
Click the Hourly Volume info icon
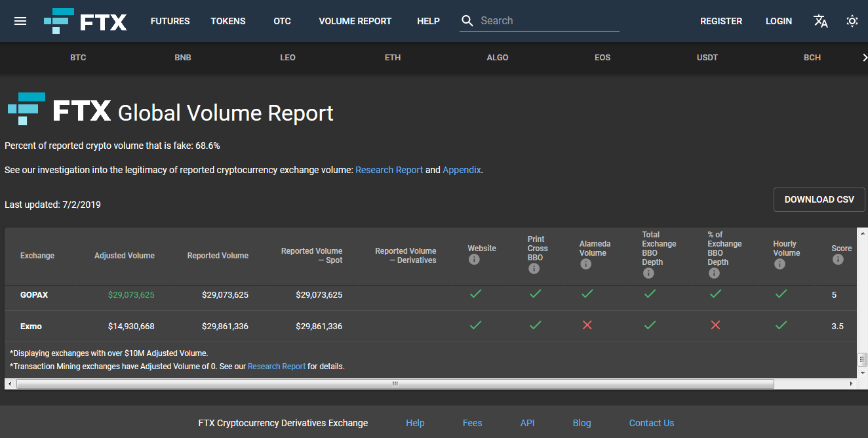[x=779, y=264]
